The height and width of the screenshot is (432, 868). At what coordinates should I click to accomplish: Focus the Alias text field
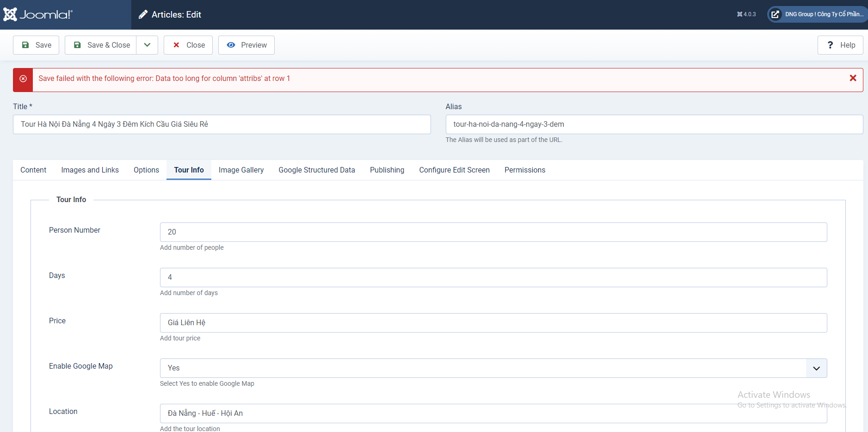coord(654,124)
